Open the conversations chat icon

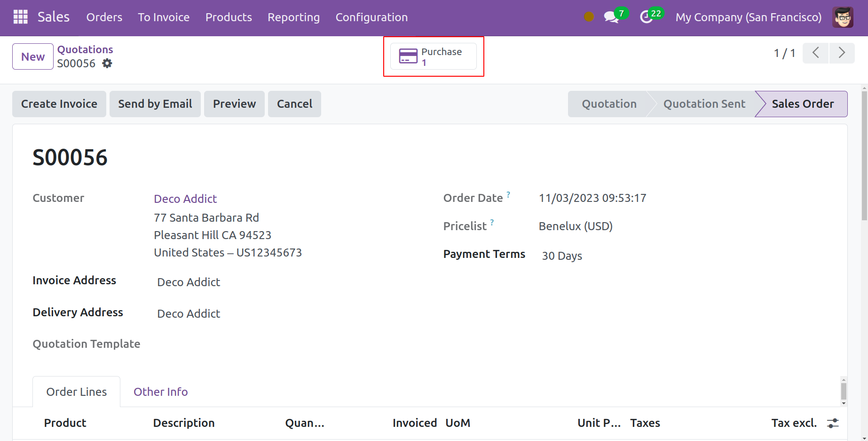611,17
